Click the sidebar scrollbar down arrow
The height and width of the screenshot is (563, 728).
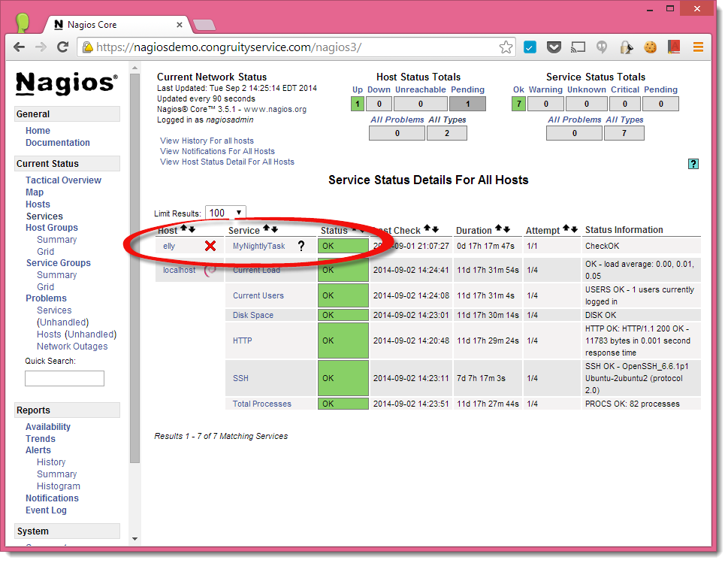134,539
